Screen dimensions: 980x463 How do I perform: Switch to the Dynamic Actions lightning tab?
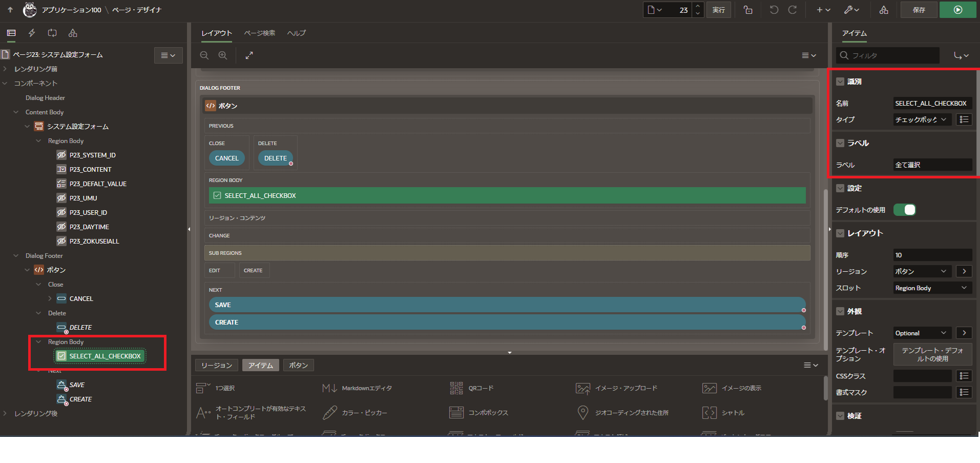click(x=32, y=33)
